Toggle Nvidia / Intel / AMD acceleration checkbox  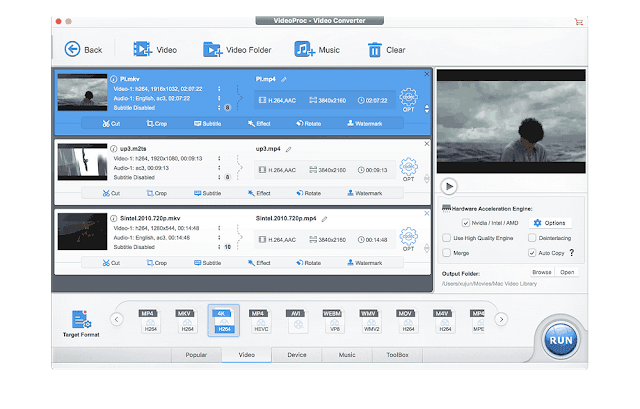(x=466, y=223)
